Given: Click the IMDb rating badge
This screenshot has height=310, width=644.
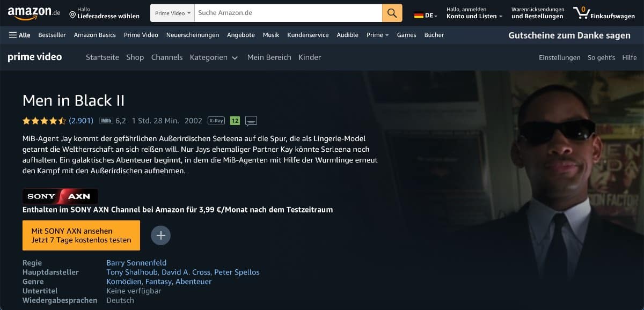Looking at the screenshot, I should tap(106, 121).
